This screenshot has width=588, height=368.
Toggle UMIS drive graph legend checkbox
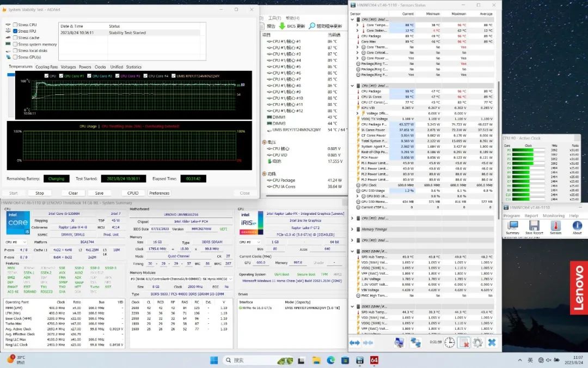(x=174, y=76)
